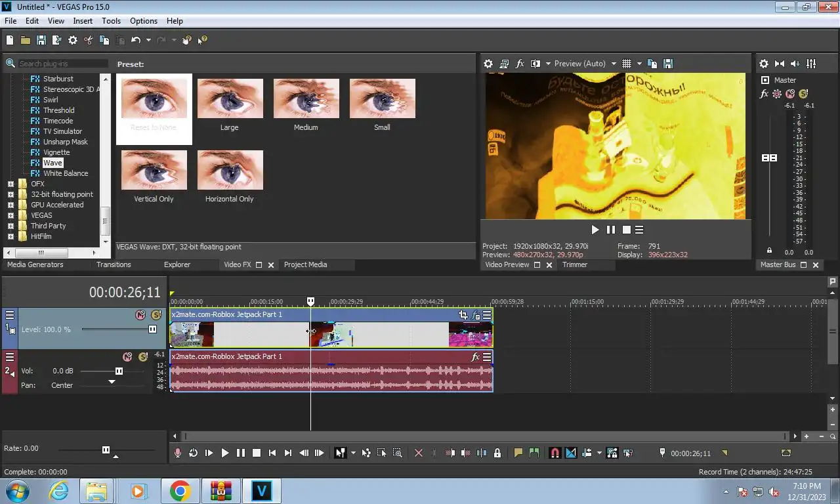Open Video Output FX in preview toolbar
The height and width of the screenshot is (504, 840).
click(x=520, y=64)
